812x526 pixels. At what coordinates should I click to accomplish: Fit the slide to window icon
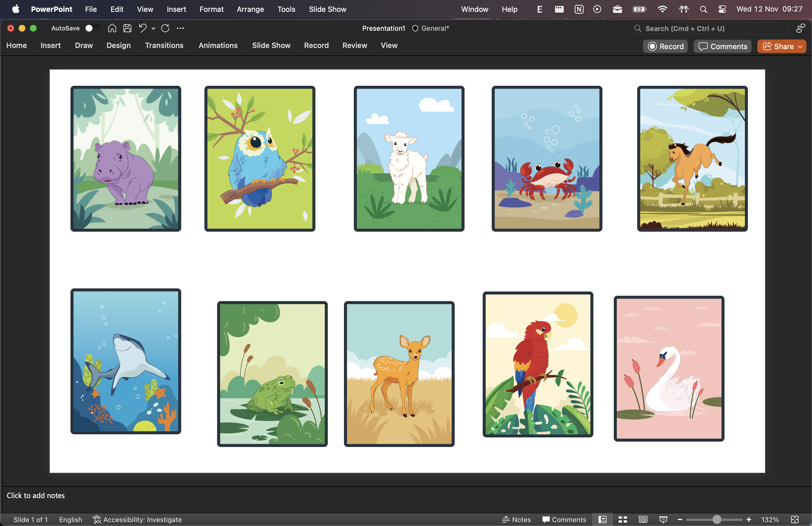795,520
